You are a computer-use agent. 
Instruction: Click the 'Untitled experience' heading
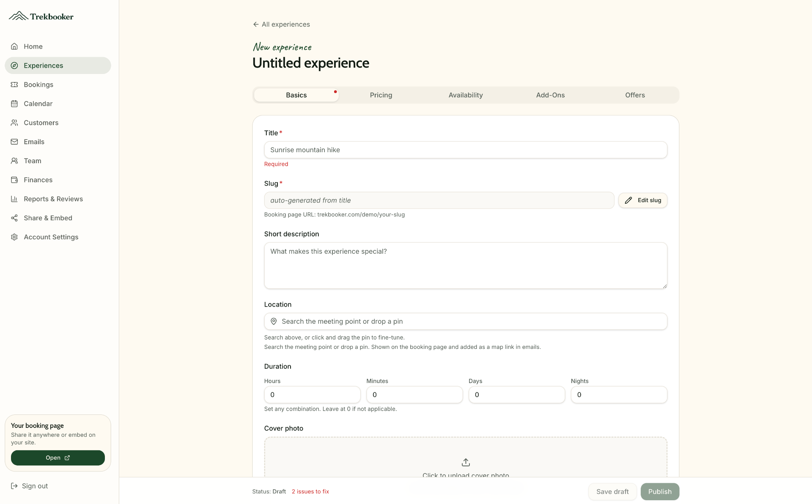point(311,63)
